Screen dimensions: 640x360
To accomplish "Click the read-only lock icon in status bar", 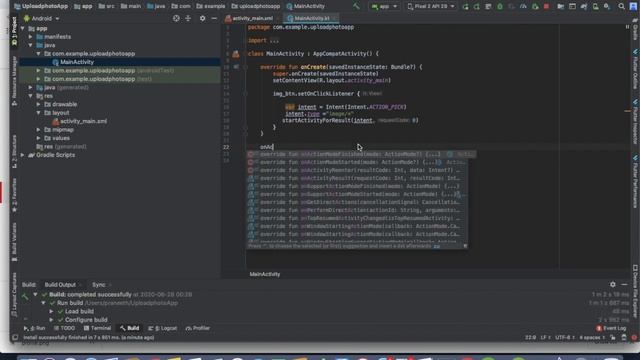I will 613,338.
